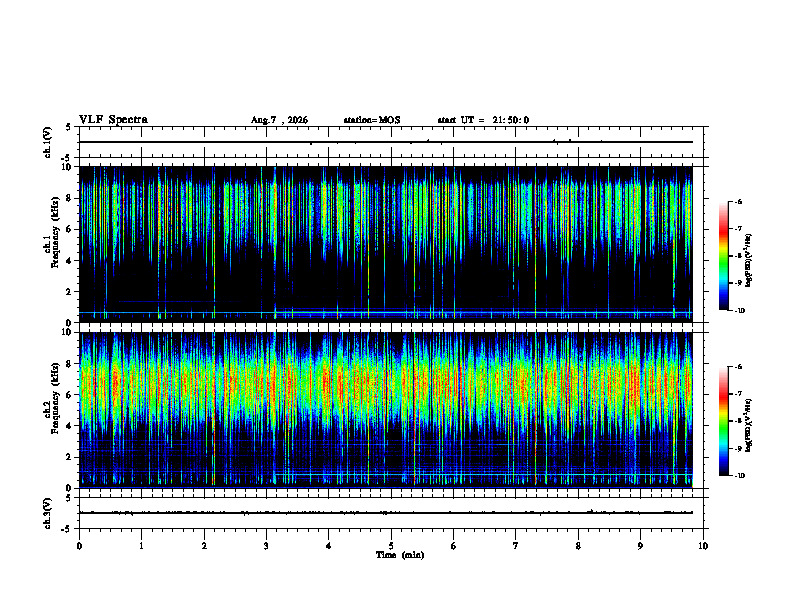Click time axis tick label "0"

pos(79,546)
